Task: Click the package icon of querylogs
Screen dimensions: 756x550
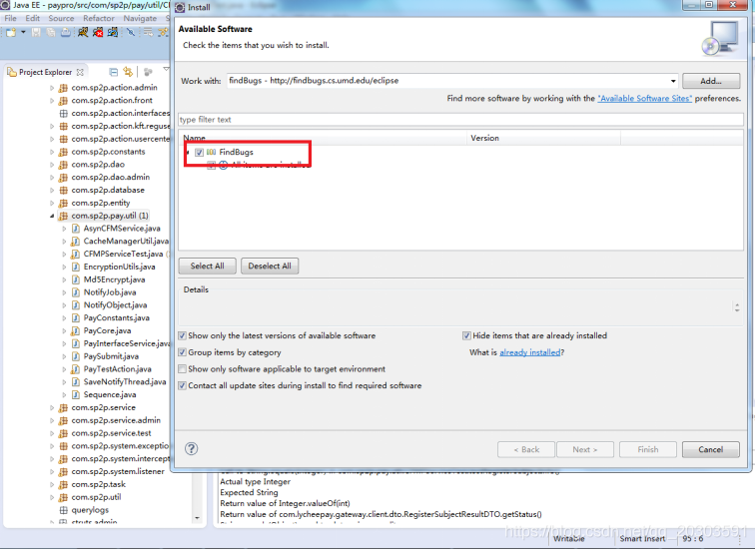Action: 63,510
